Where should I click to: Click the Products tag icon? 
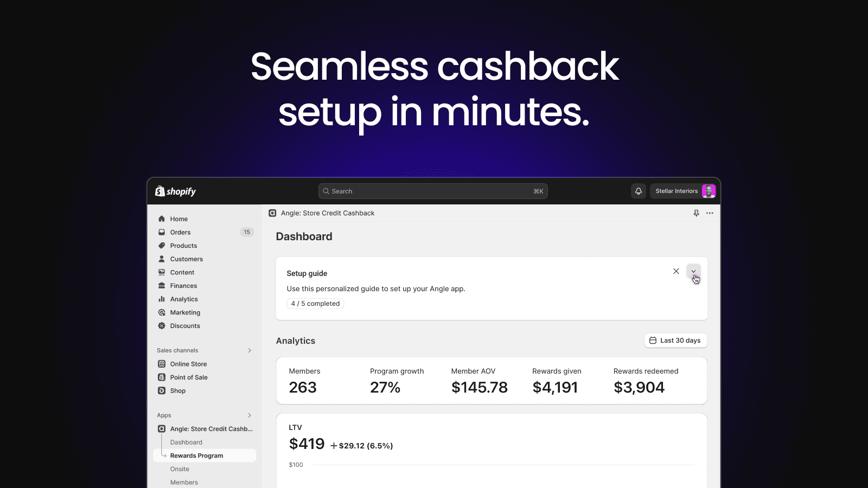(162, 245)
